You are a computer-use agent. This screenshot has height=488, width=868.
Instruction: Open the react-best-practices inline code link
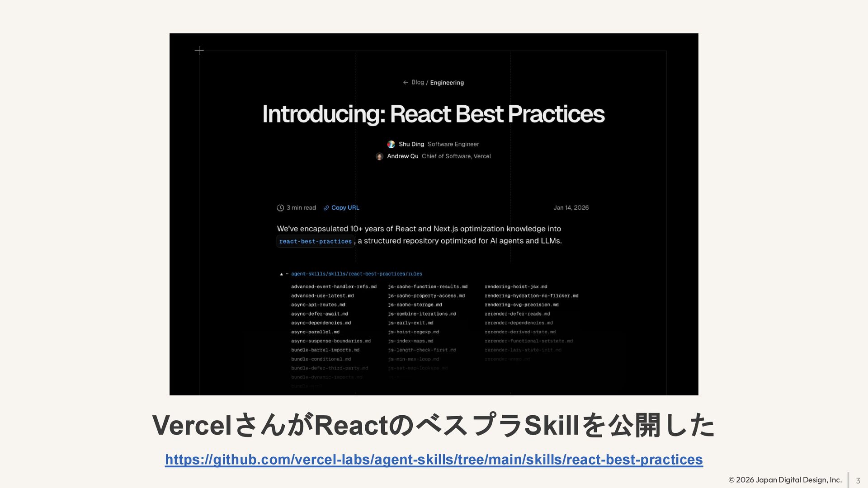pos(315,241)
